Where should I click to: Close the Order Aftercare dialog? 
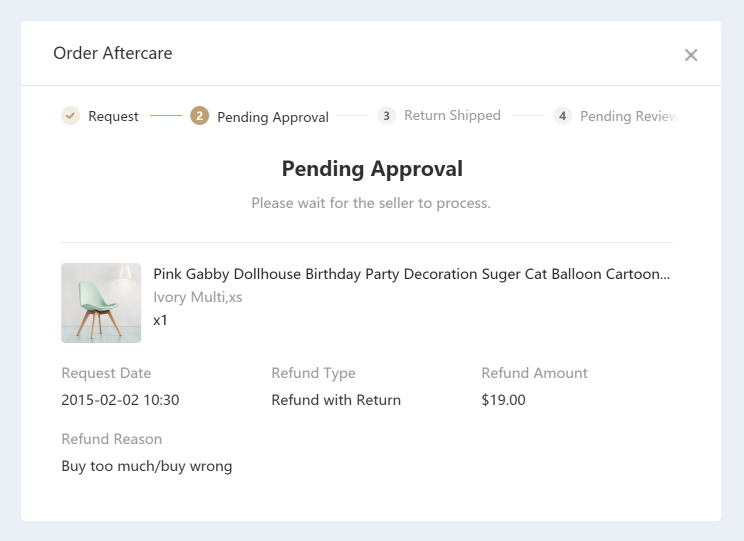691,55
